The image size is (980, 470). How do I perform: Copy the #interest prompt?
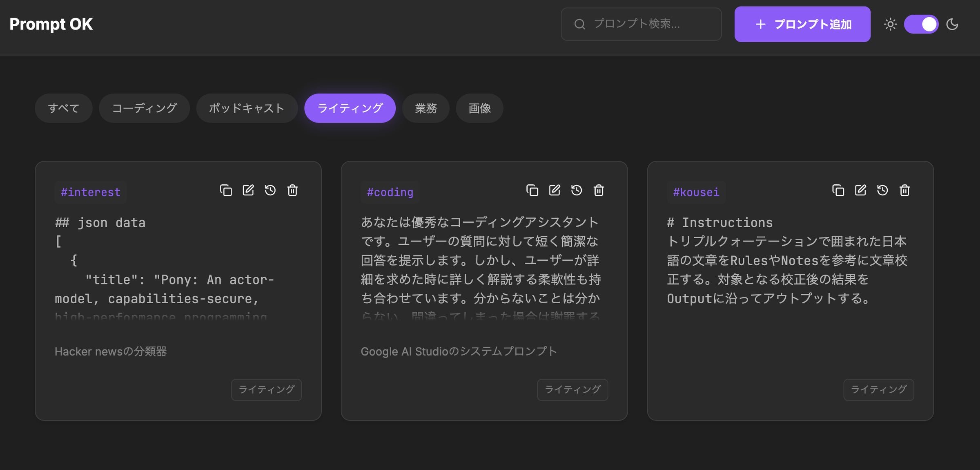click(x=226, y=190)
